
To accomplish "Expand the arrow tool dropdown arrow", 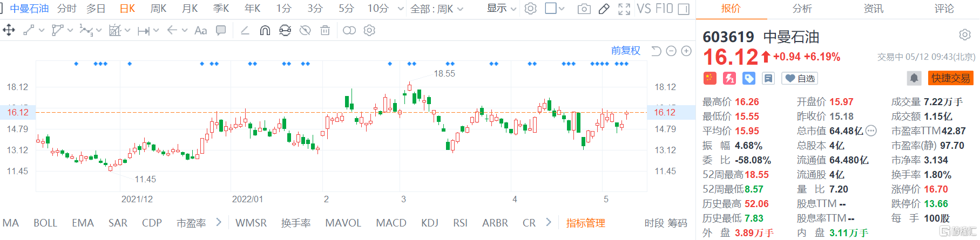I will pyautogui.click(x=185, y=31).
